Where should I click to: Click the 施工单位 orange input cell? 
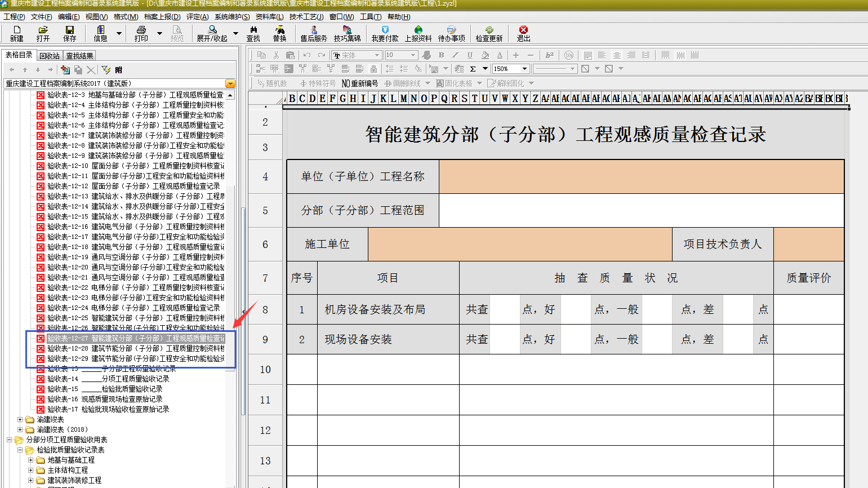tap(520, 244)
